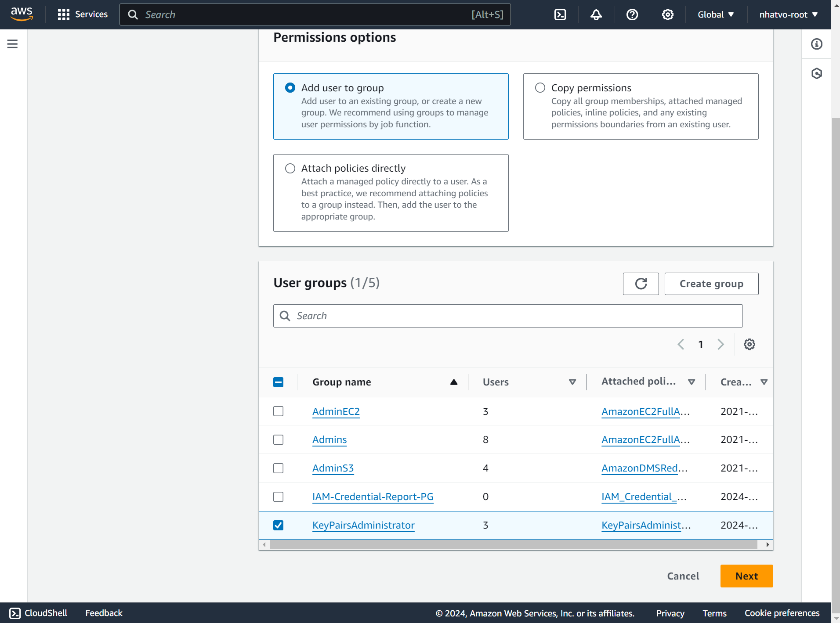The image size is (840, 623).
Task: Open Cookie preferences
Action: [x=782, y=613]
